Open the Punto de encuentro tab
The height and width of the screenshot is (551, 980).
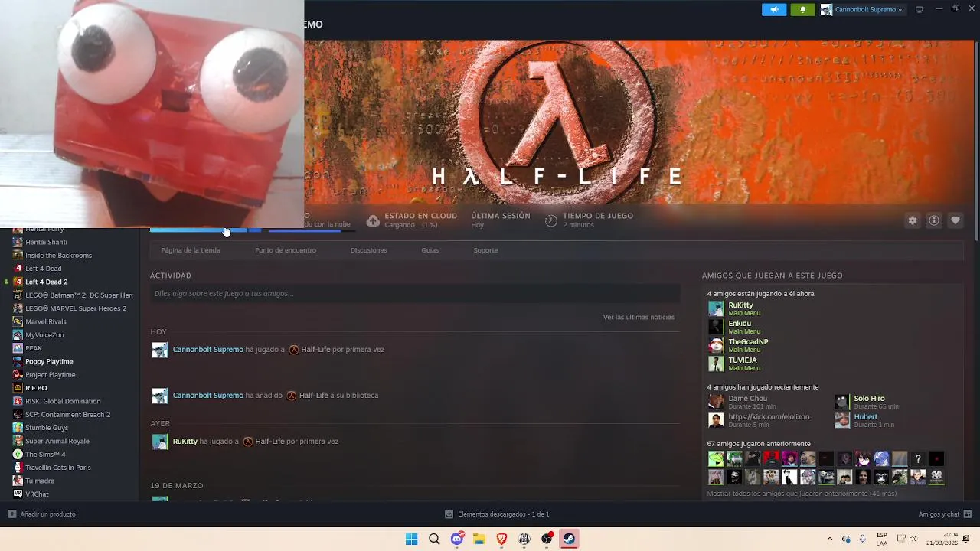(x=286, y=250)
